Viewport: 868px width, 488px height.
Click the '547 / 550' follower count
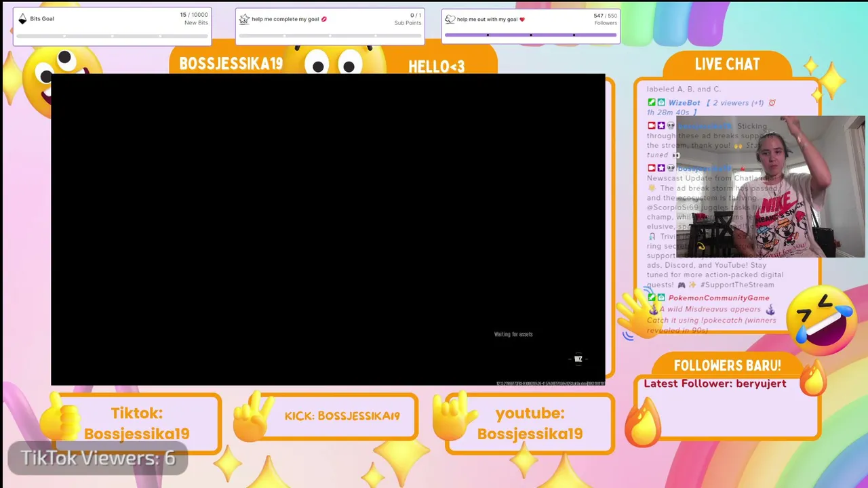[x=605, y=16]
